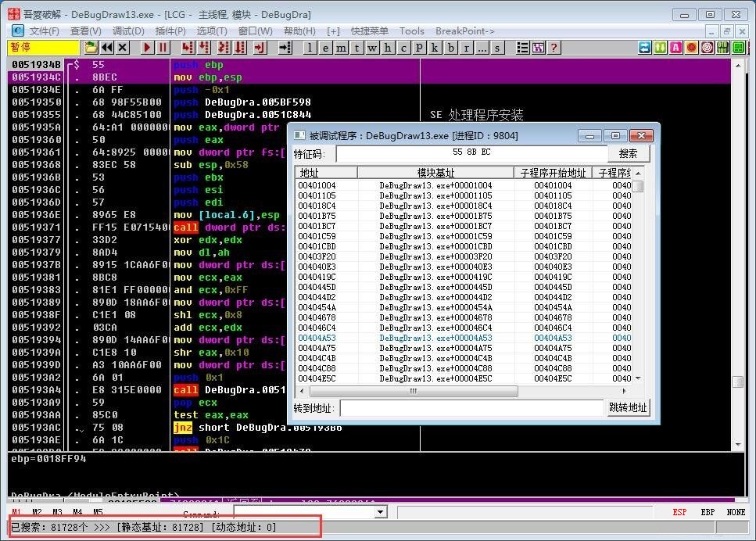The image size is (756, 541).
Task: Open Handles window via 'h' button
Action: [x=388, y=48]
